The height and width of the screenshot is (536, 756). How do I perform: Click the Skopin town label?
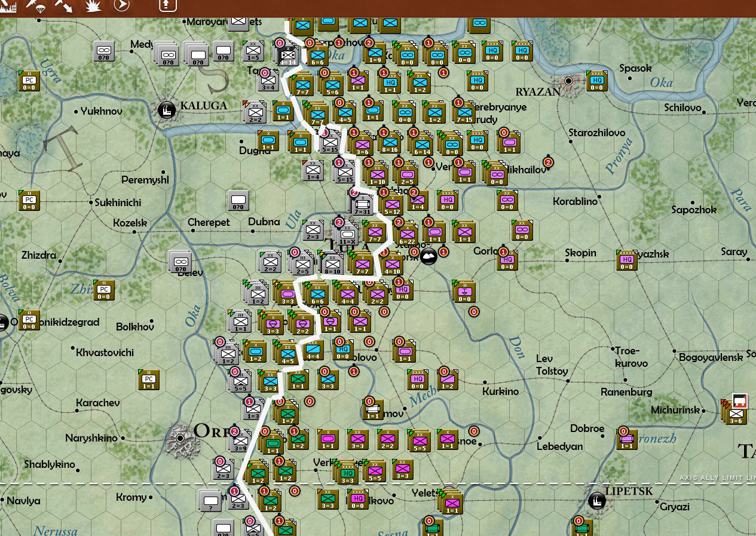pos(581,253)
